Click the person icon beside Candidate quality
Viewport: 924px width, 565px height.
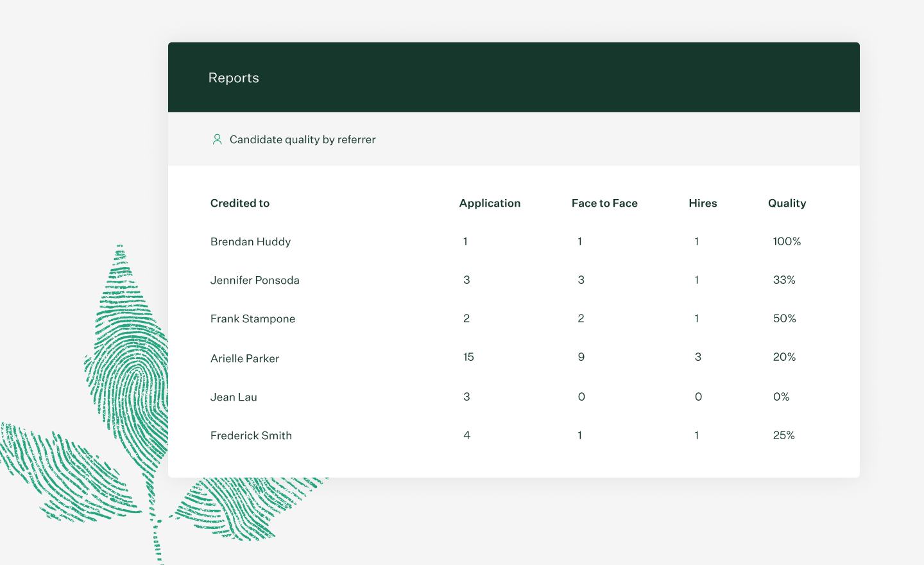coord(217,139)
